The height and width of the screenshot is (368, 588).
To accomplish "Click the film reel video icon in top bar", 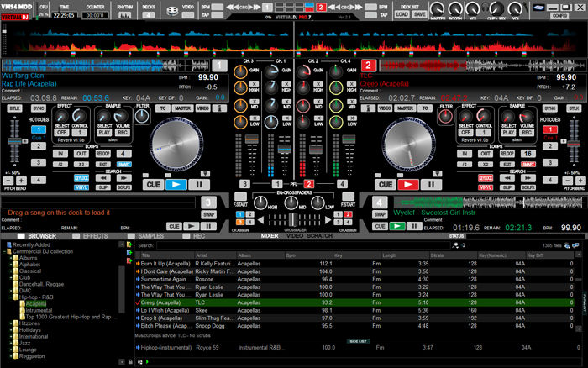I will pos(172,11).
